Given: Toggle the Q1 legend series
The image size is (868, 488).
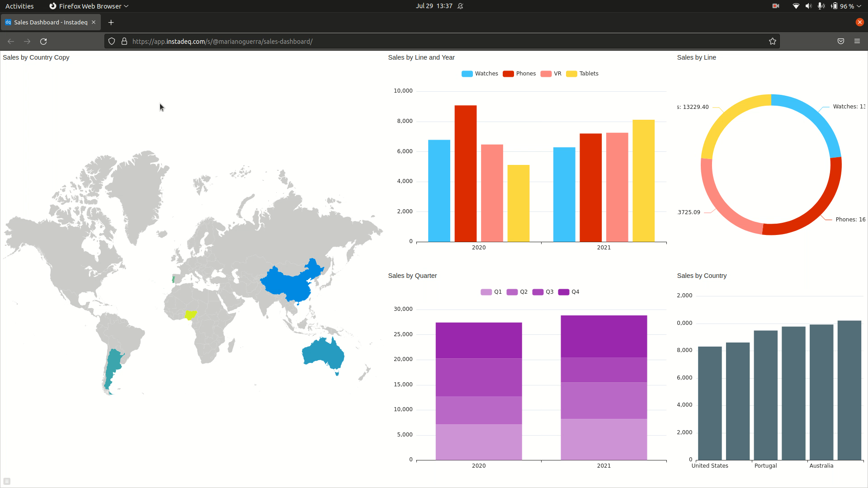Looking at the screenshot, I should pyautogui.click(x=491, y=292).
